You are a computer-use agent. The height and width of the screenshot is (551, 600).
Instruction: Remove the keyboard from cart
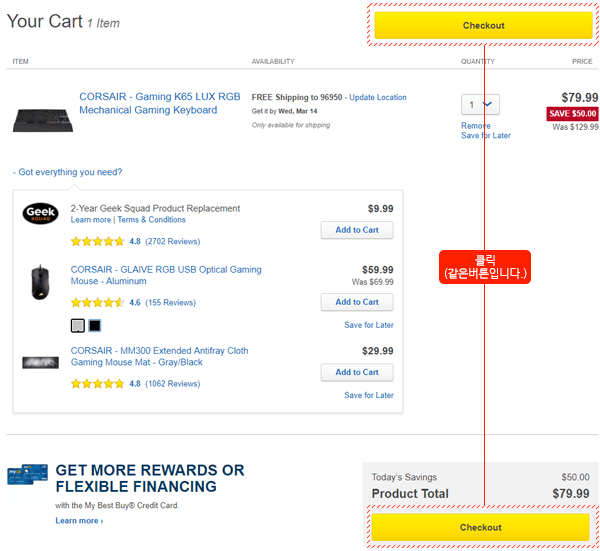pos(476,126)
